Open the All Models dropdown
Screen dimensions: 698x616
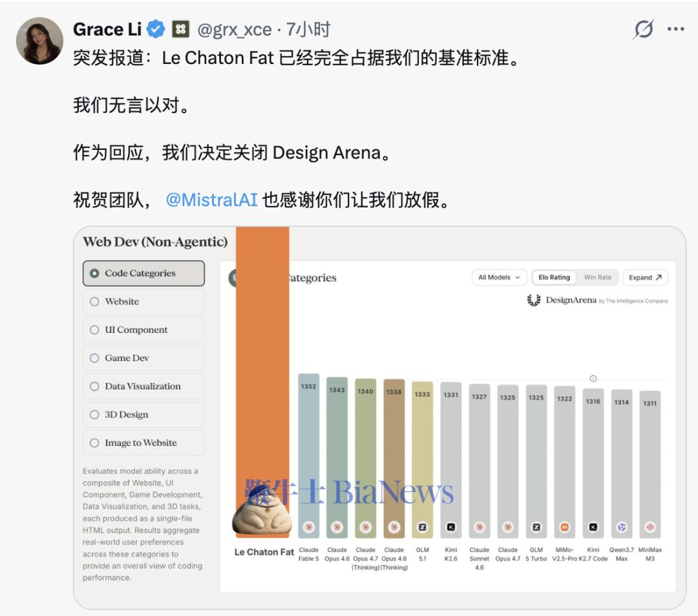pos(499,277)
